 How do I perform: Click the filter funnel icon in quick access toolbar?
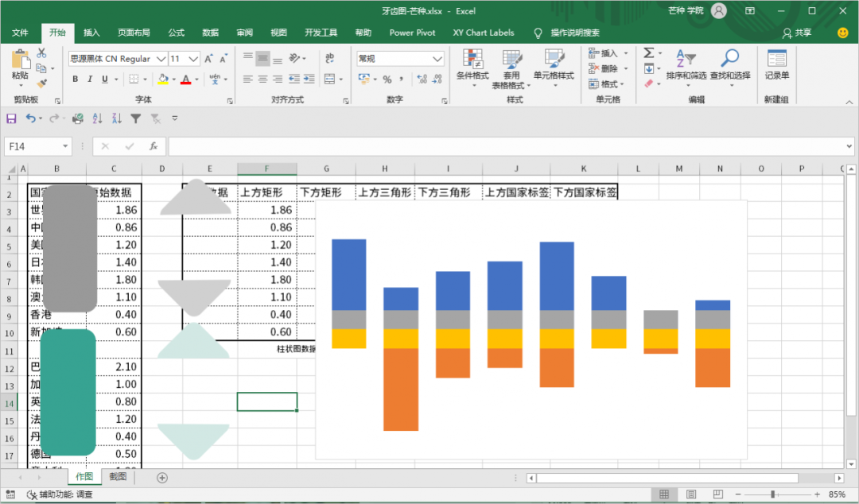pos(136,118)
